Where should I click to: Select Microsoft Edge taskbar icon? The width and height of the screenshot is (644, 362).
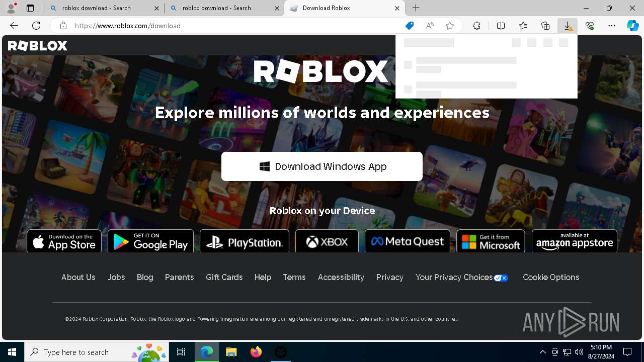(x=207, y=352)
